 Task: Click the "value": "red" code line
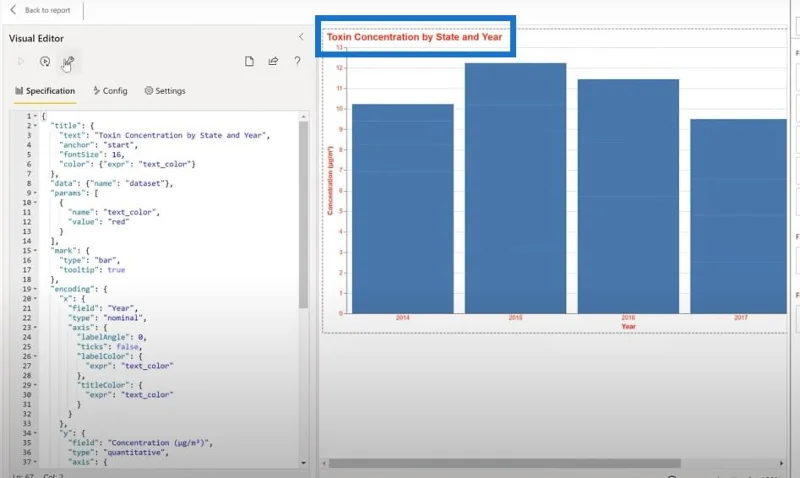98,222
